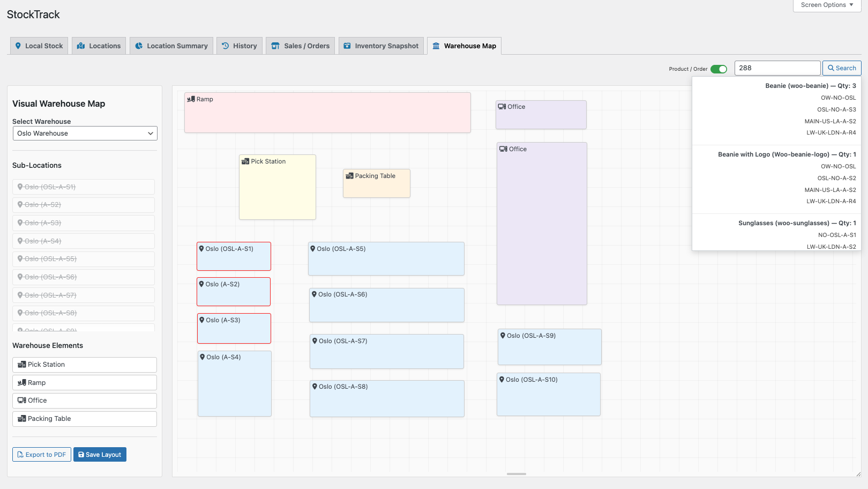This screenshot has height=489, width=868.
Task: Open the Location Summary tab
Action: (171, 46)
